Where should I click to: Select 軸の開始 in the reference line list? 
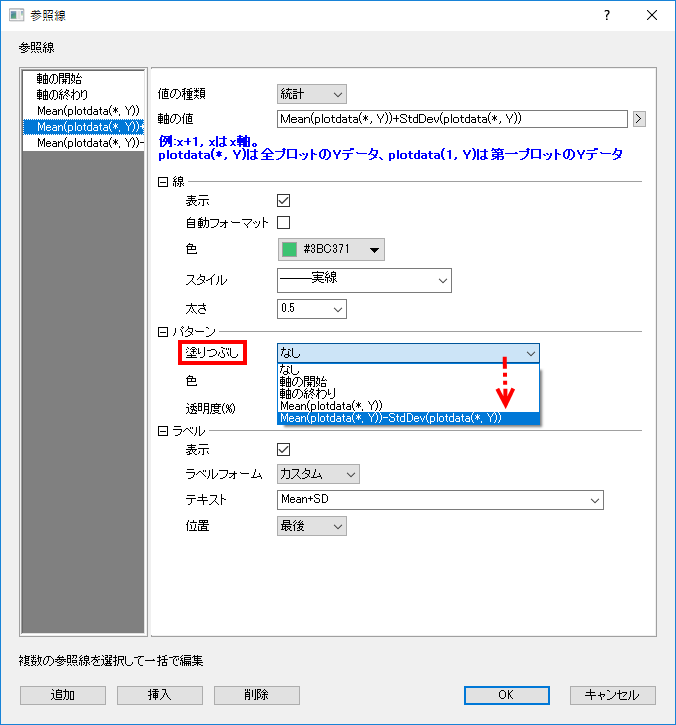tap(83, 79)
